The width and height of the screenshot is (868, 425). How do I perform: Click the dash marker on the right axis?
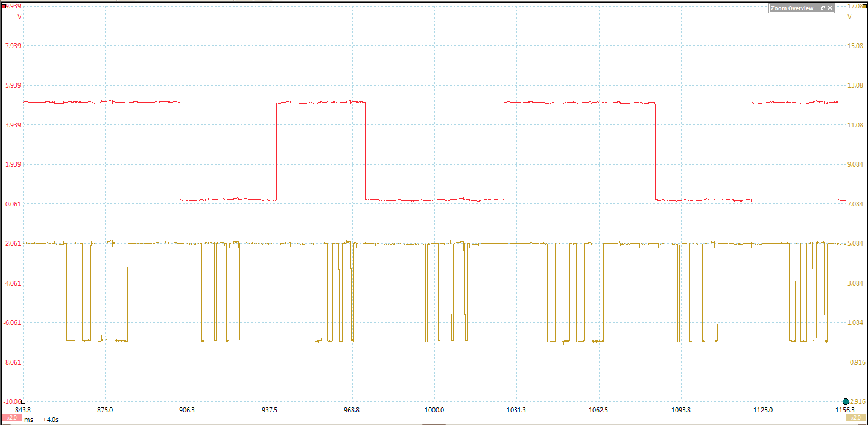856,344
